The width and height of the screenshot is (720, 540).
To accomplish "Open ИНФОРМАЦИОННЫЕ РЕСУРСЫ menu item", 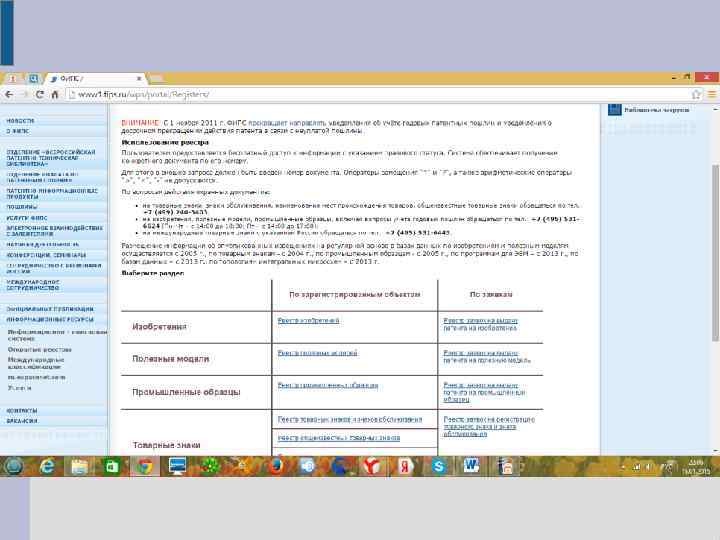I will (50, 320).
